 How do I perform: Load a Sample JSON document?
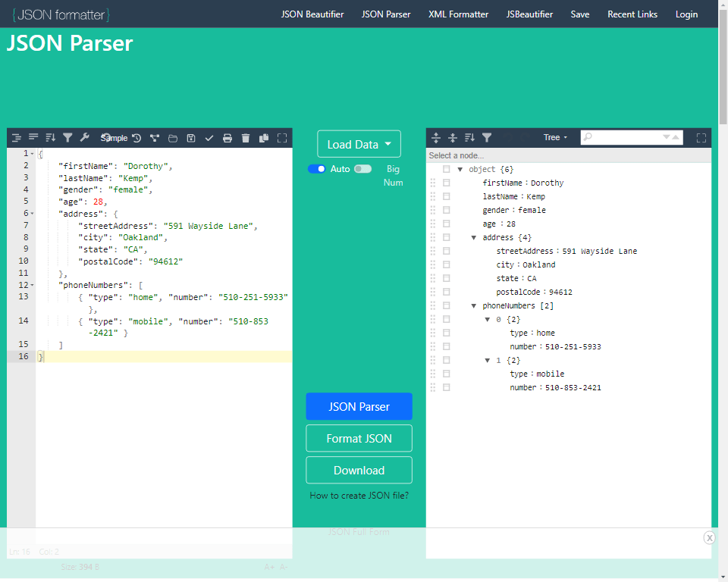pyautogui.click(x=113, y=138)
